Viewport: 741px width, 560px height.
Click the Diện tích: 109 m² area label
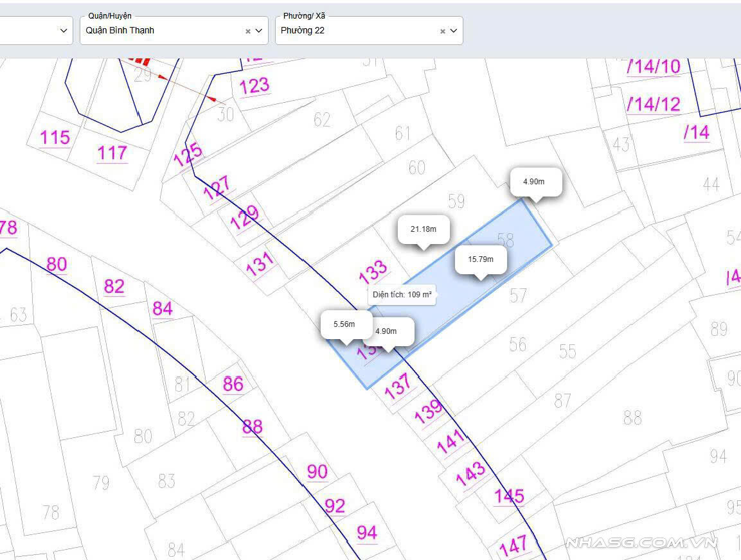pyautogui.click(x=403, y=295)
